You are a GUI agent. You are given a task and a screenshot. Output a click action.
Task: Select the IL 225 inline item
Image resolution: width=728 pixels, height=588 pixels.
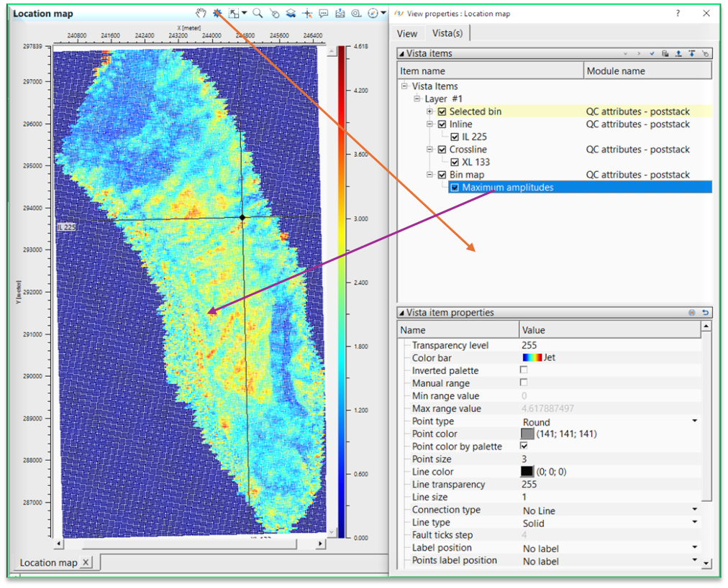[x=476, y=137]
